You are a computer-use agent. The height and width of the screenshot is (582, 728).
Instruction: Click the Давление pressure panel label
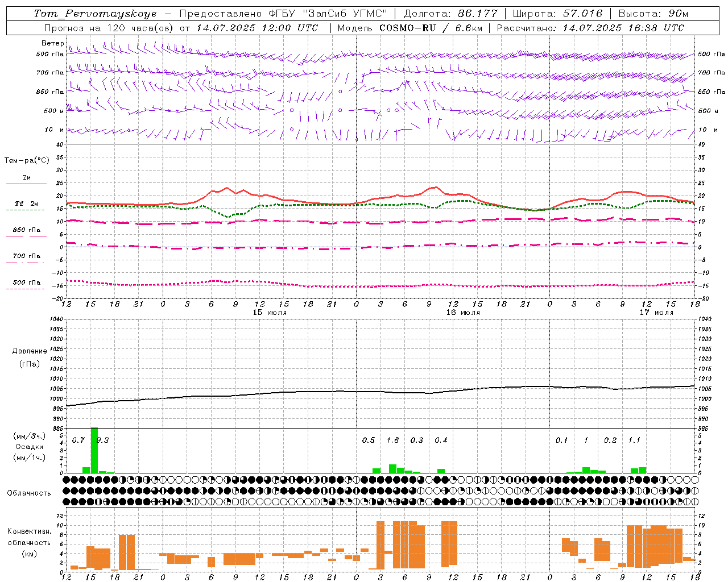(30, 351)
